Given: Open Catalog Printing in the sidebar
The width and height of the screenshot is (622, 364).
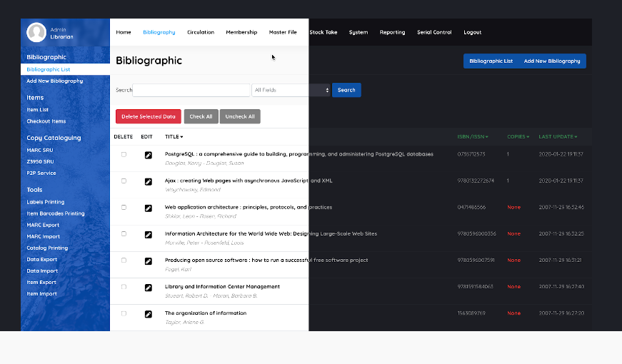Looking at the screenshot, I should (x=47, y=248).
